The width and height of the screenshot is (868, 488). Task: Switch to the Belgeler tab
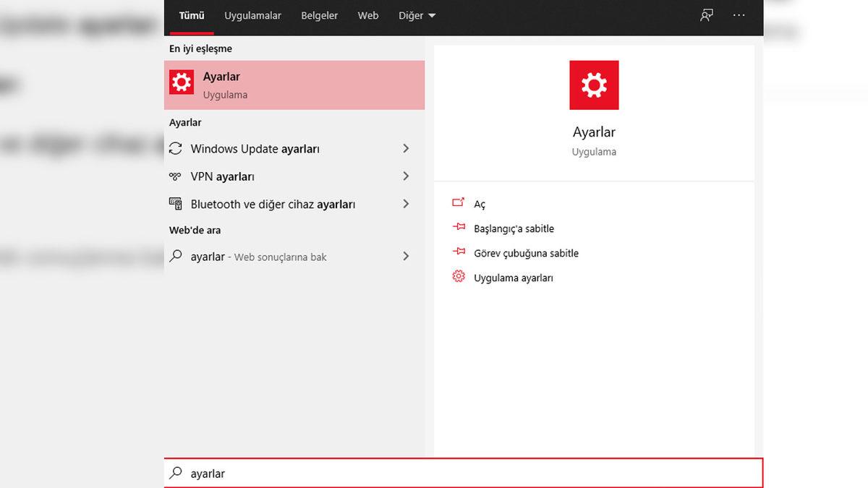[319, 14]
